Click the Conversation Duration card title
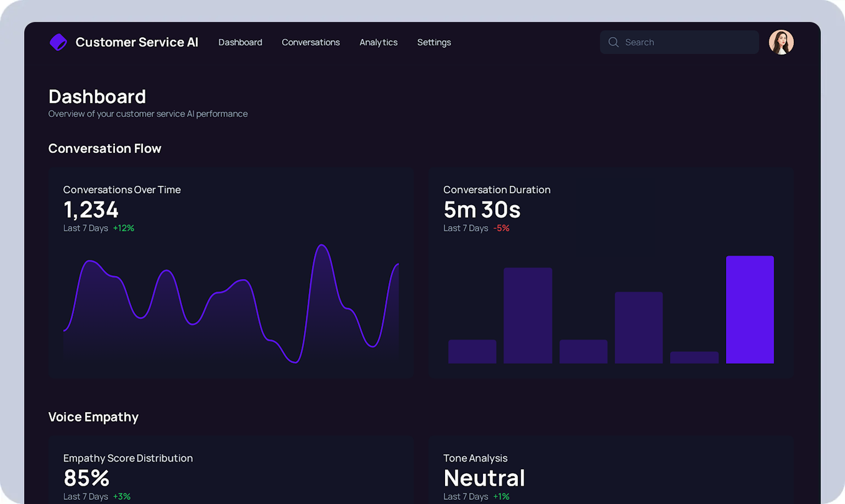Image resolution: width=845 pixels, height=504 pixels. (x=496, y=190)
